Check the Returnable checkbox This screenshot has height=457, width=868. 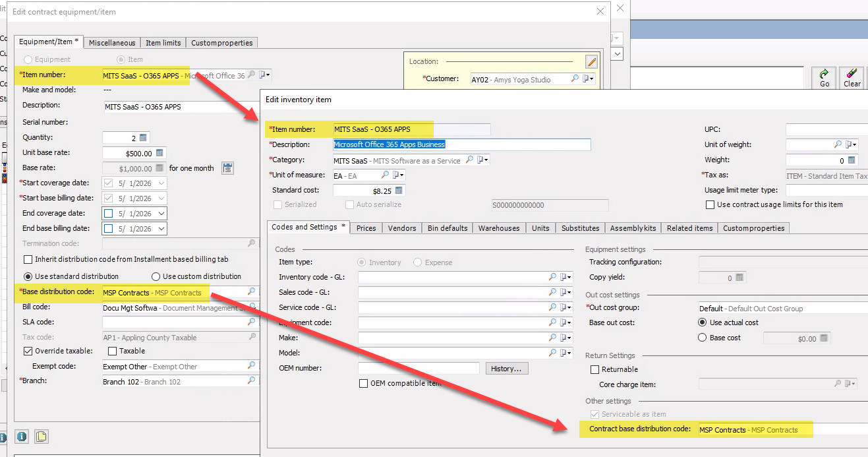click(x=595, y=369)
